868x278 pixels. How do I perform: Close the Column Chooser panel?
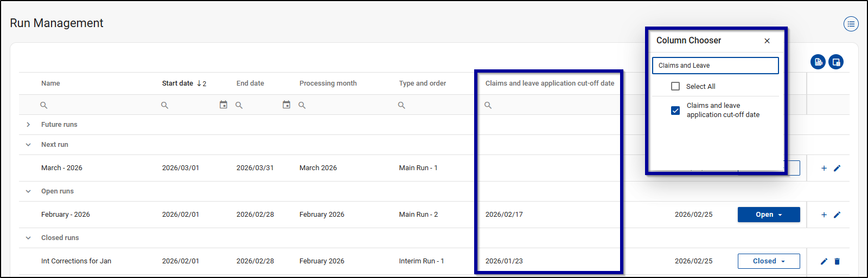tap(767, 41)
